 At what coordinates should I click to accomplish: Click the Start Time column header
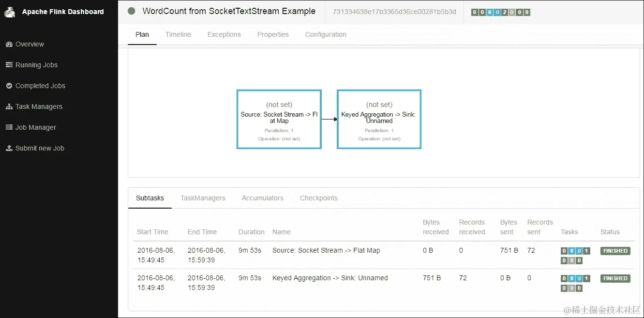pos(152,232)
